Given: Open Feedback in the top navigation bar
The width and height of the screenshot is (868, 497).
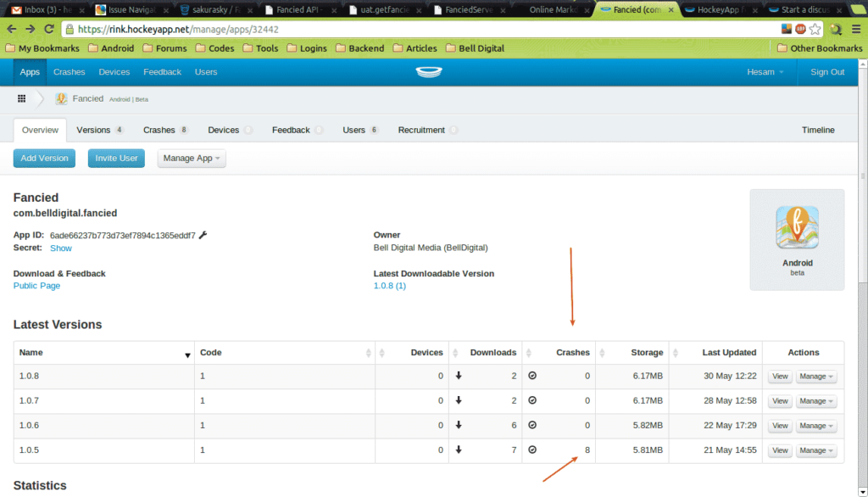Looking at the screenshot, I should 162,72.
